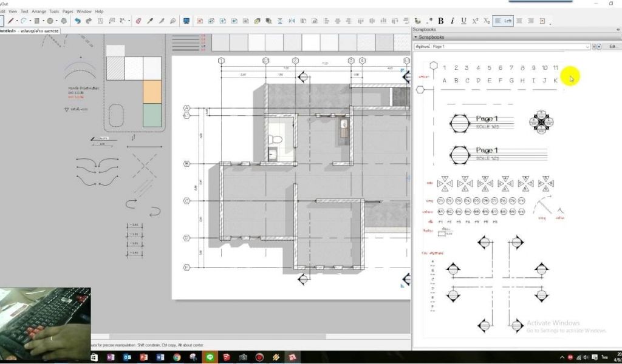
Task: Collapse the Scrapbooks panel section
Action: coord(415,38)
